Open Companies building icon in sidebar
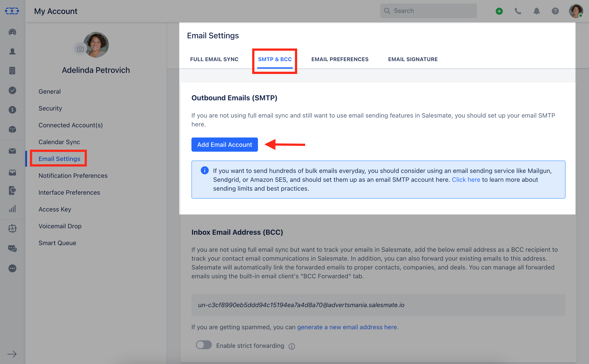 [12, 71]
